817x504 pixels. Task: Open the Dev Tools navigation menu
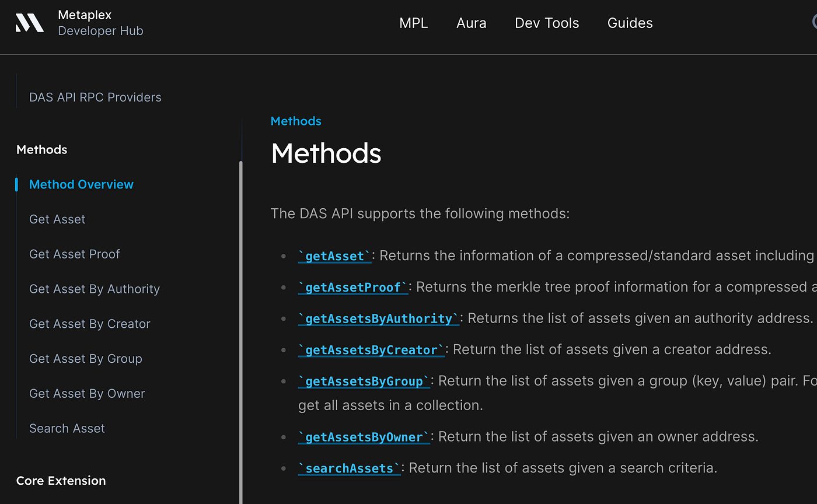[x=547, y=23]
